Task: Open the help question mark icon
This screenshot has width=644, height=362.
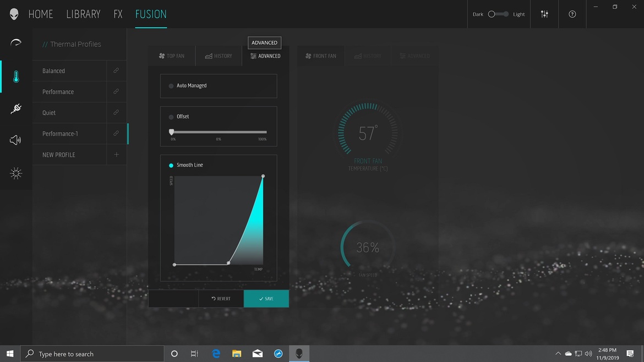Action: point(572,14)
